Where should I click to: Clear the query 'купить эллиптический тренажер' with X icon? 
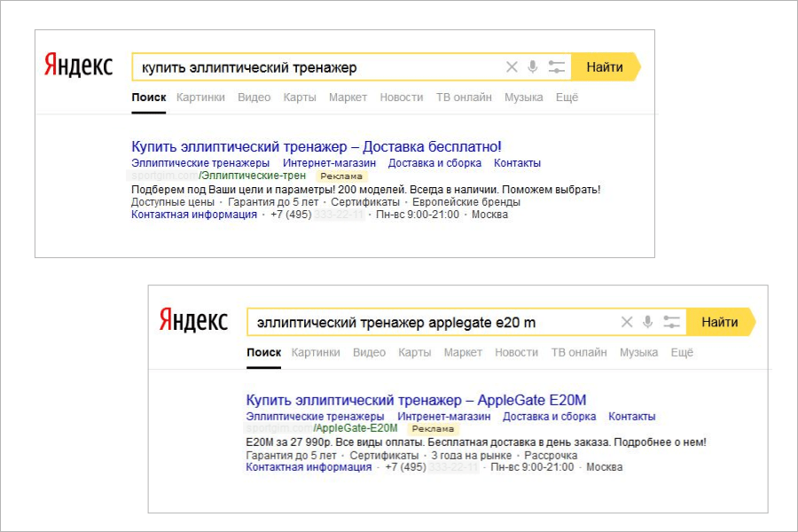point(512,66)
